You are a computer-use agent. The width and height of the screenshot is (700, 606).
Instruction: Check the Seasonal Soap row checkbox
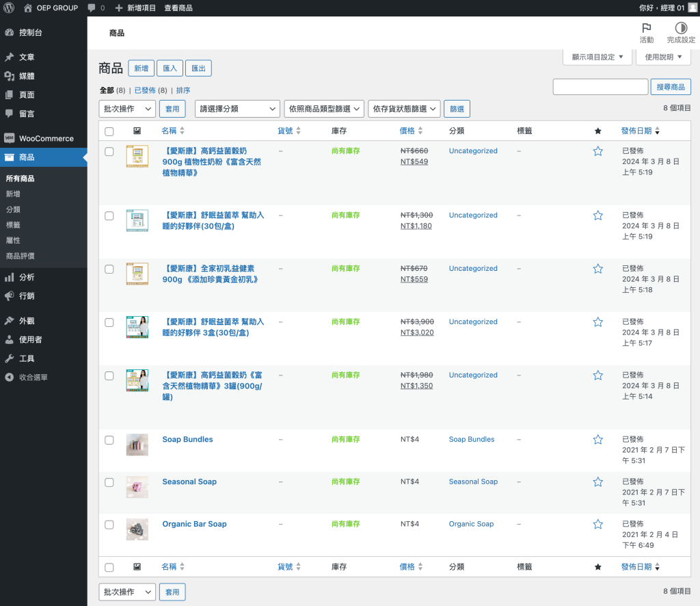pos(109,482)
